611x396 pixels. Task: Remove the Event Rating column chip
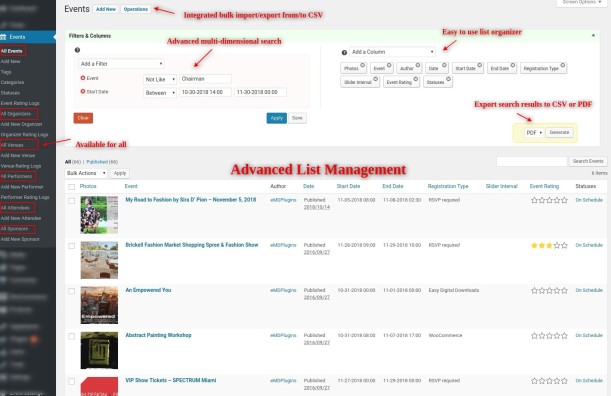tap(416, 79)
